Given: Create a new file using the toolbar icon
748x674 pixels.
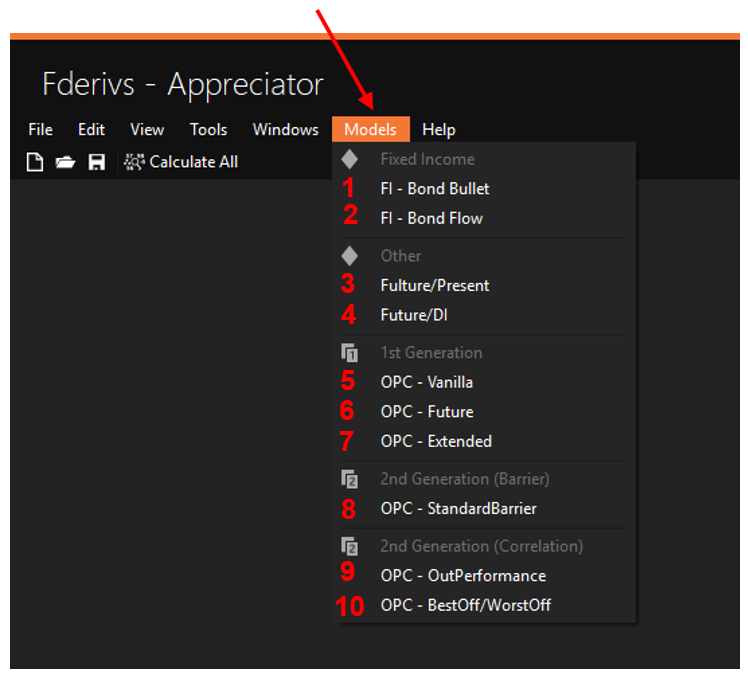Looking at the screenshot, I should coord(35,162).
